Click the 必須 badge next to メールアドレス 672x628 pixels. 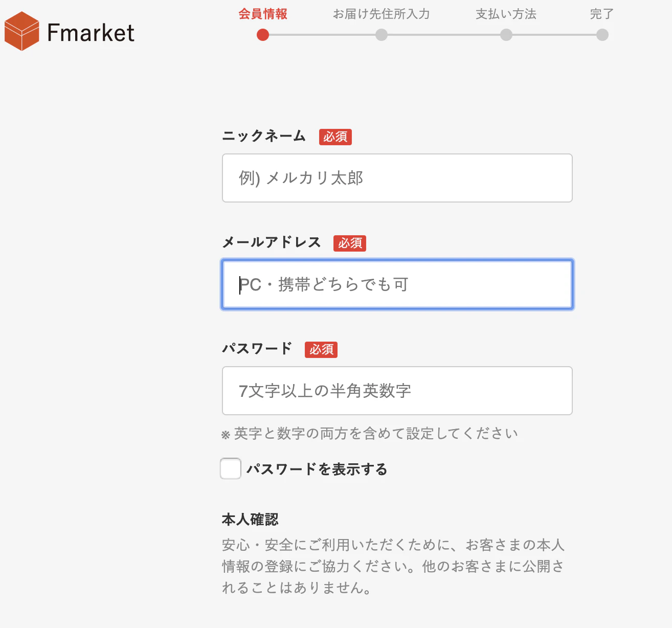click(349, 243)
